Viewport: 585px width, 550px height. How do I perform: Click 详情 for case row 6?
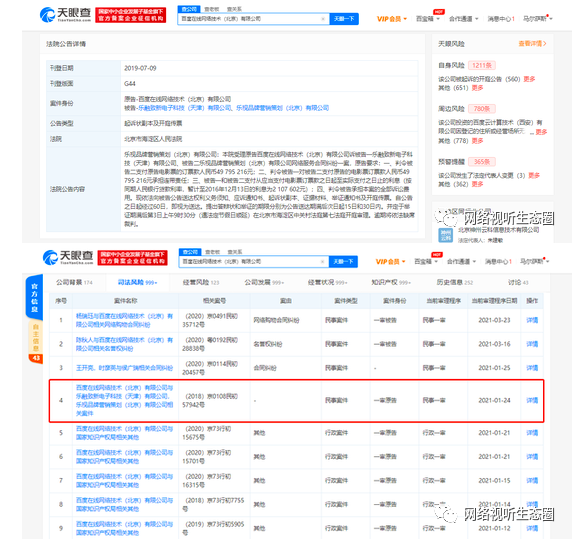[532, 457]
